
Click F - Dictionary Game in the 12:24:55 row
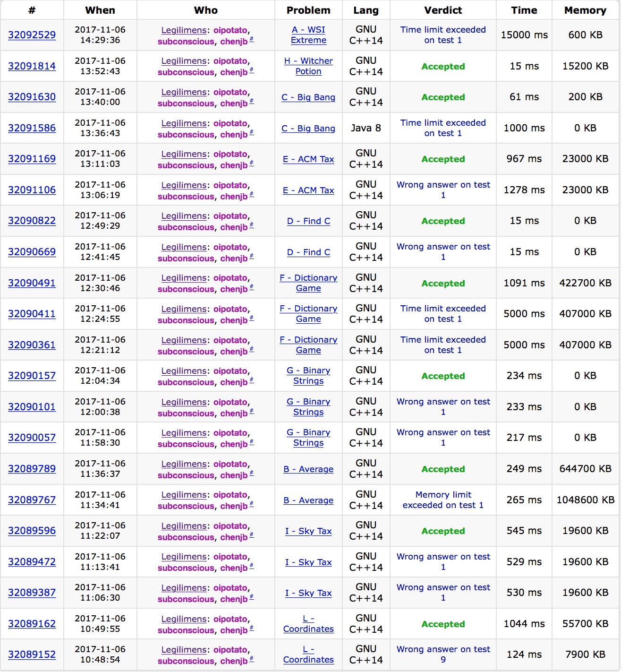[308, 314]
